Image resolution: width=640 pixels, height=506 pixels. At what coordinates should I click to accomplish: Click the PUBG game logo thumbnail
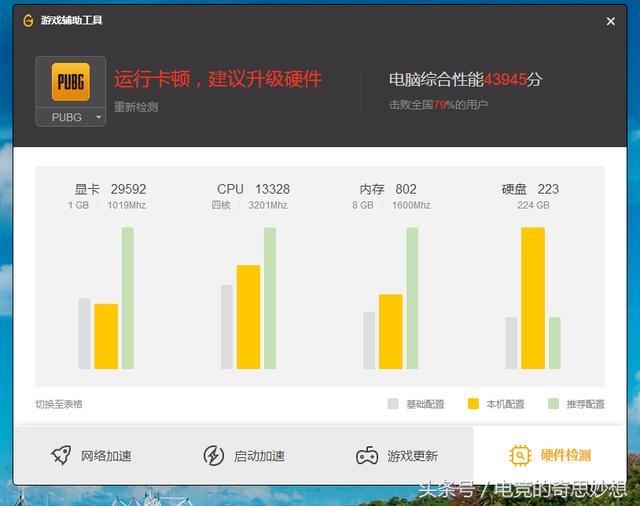tap(71, 82)
